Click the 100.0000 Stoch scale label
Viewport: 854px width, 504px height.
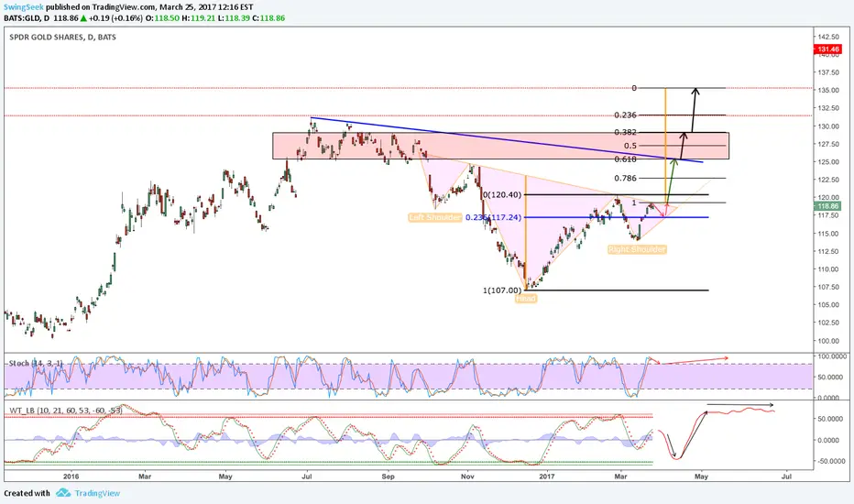coord(831,356)
